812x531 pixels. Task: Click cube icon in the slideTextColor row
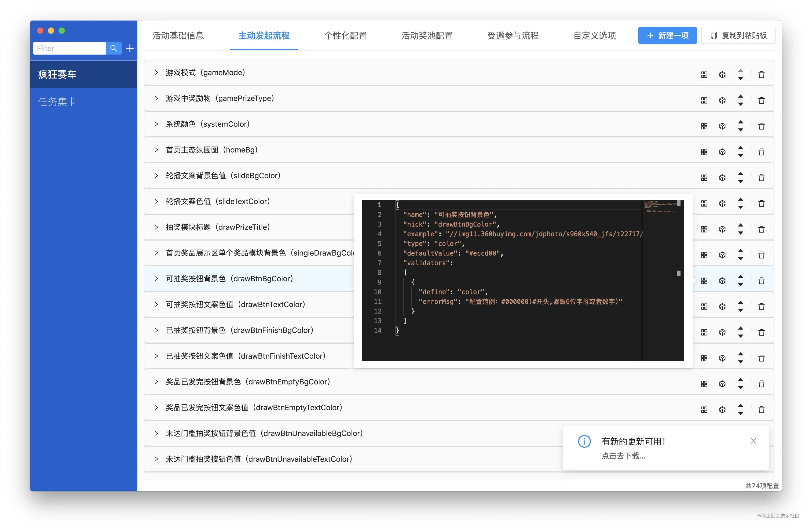point(722,203)
